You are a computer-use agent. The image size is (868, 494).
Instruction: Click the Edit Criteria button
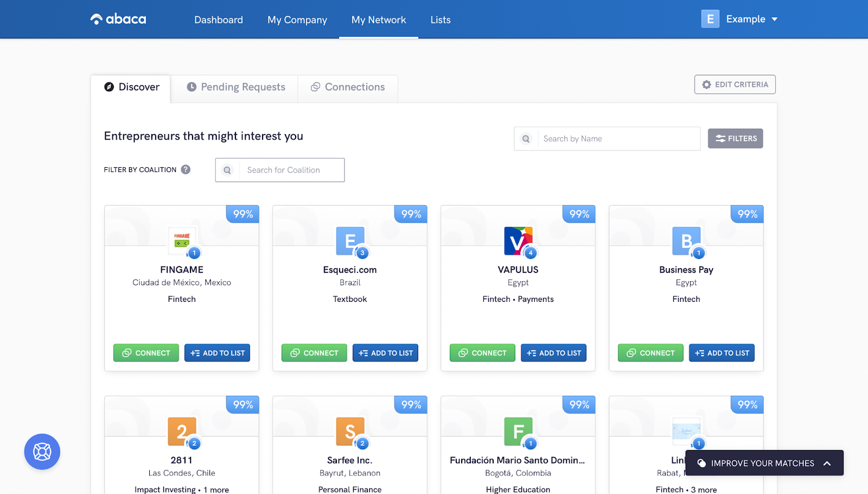[x=735, y=84]
